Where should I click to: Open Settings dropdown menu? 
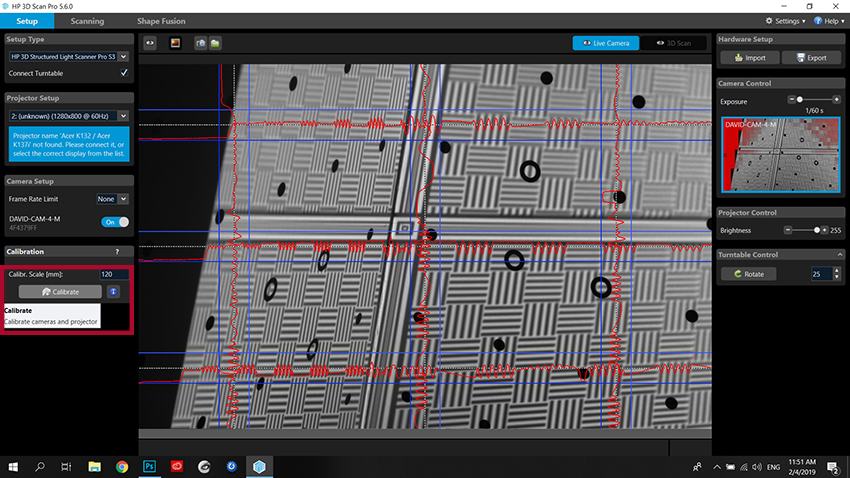[x=785, y=21]
